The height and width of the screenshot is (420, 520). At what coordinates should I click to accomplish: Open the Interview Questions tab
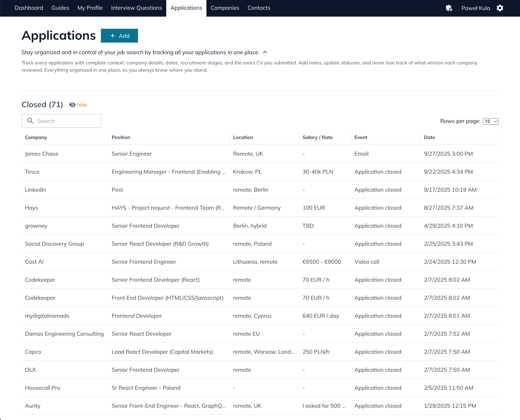pyautogui.click(x=136, y=8)
